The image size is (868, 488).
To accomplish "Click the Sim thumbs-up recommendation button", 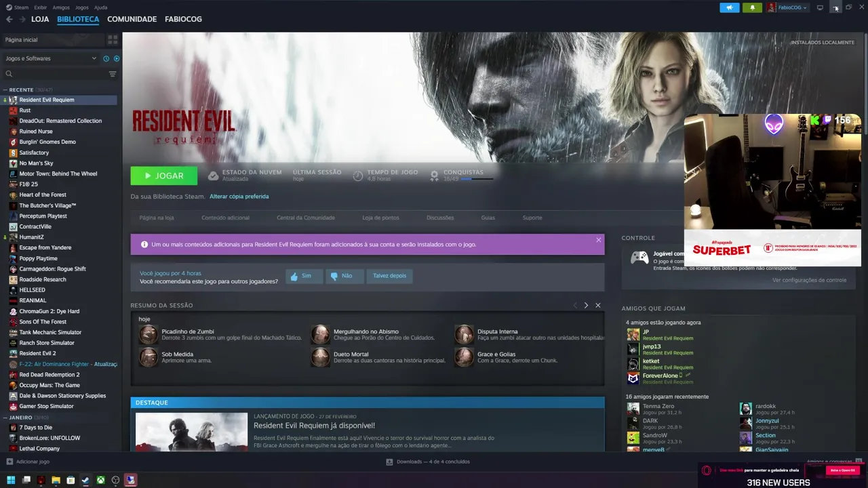I will 304,276.
